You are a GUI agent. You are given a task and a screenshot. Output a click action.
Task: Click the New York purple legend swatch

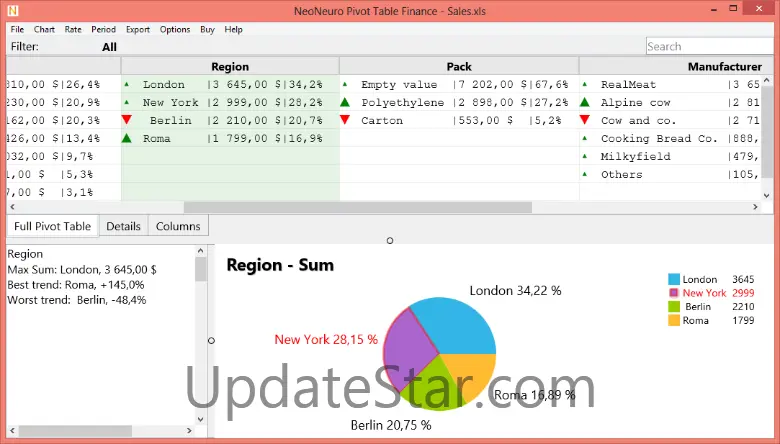pos(674,293)
